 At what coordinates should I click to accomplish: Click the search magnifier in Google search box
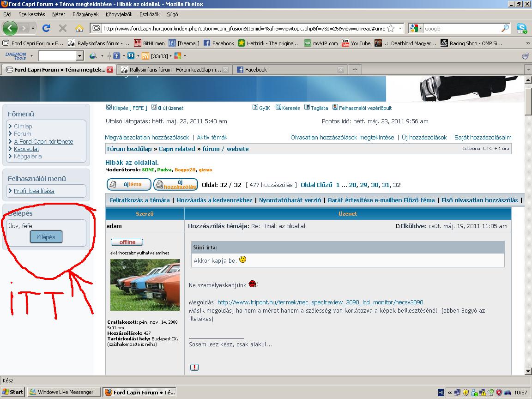(x=505, y=28)
